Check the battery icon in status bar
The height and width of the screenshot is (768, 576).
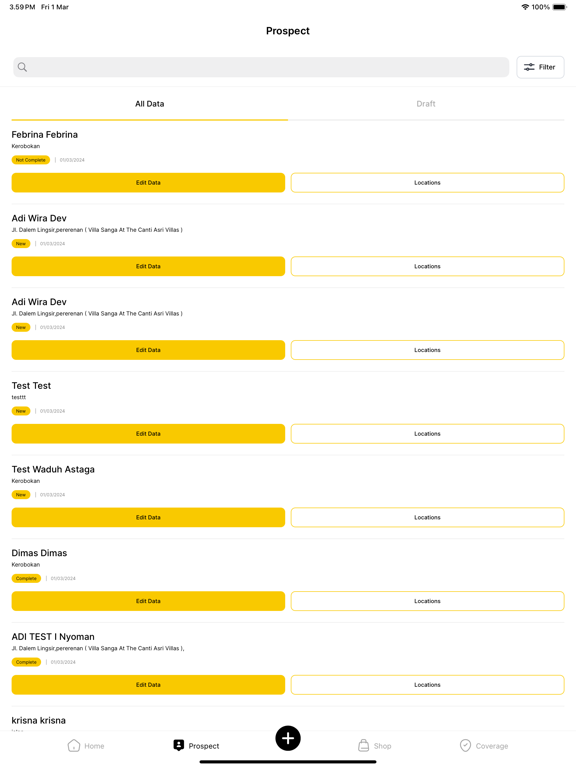pos(559,7)
